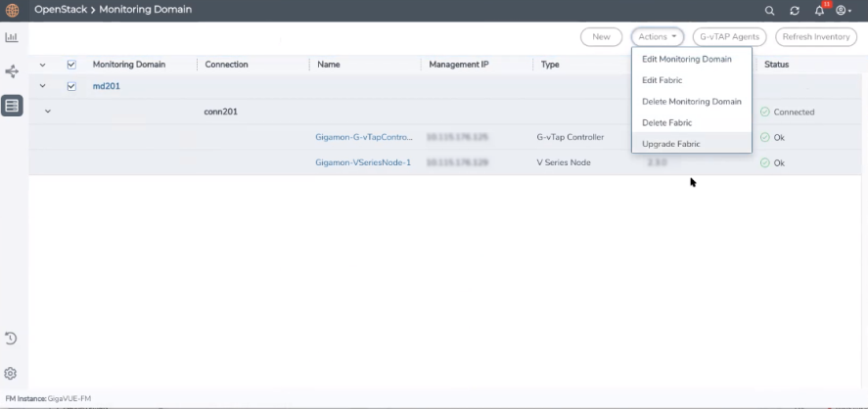This screenshot has height=409, width=868.
Task: Click the refresh icon in top bar
Action: point(795,11)
